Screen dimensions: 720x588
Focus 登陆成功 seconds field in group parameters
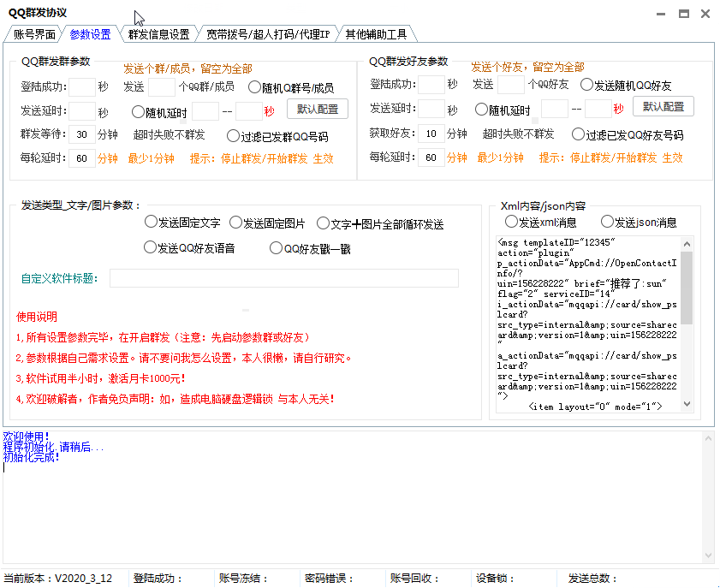(x=81, y=86)
